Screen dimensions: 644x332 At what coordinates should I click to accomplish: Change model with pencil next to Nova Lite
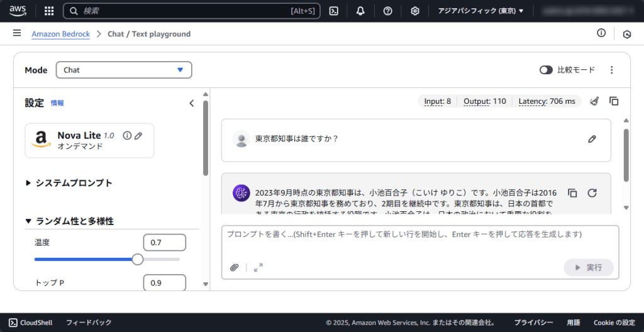138,135
